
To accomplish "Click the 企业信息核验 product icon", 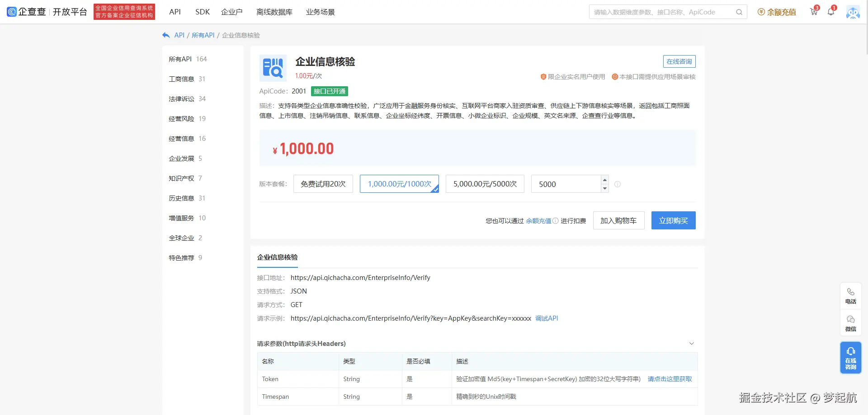I will 273,68.
